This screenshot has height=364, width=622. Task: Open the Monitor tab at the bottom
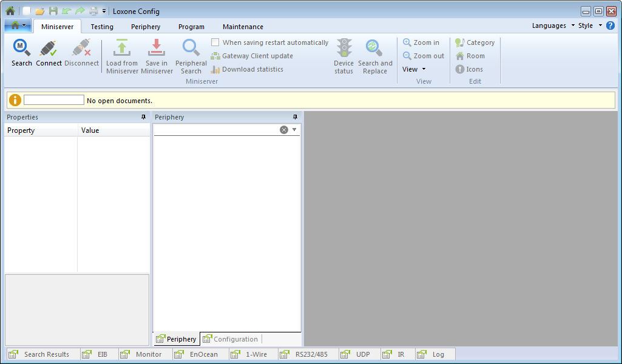(144, 354)
